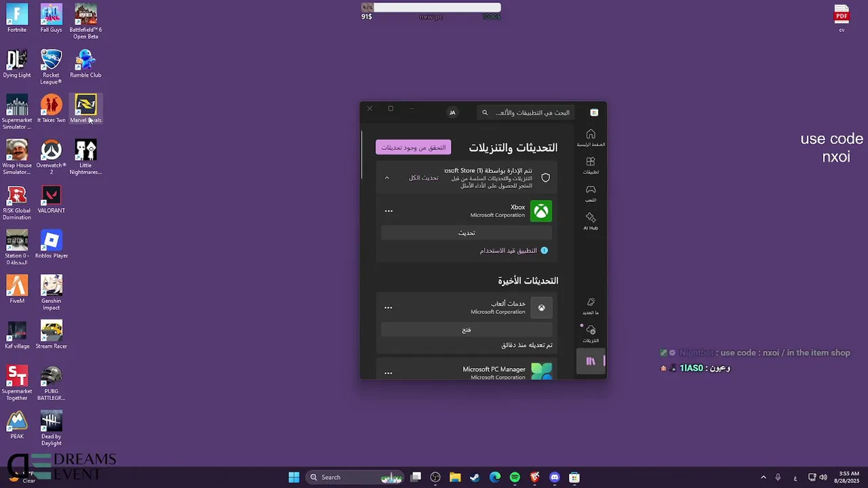Collapse the Store-managed updates section
The width and height of the screenshot is (868, 488).
pos(387,178)
